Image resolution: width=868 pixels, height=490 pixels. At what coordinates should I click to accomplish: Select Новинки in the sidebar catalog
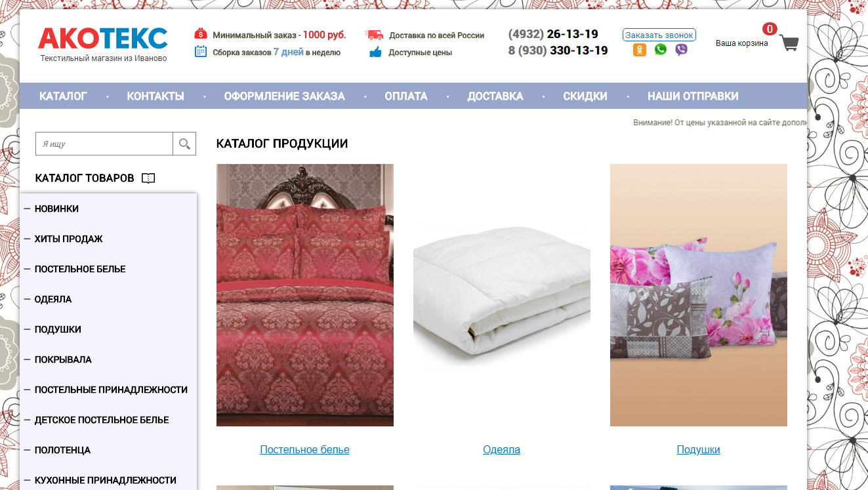coord(56,209)
